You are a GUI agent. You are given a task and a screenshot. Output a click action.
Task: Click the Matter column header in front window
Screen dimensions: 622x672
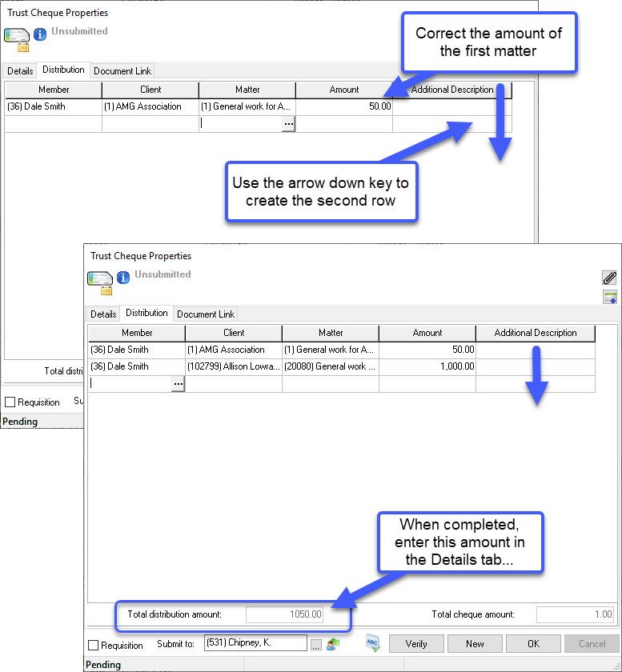[331, 333]
